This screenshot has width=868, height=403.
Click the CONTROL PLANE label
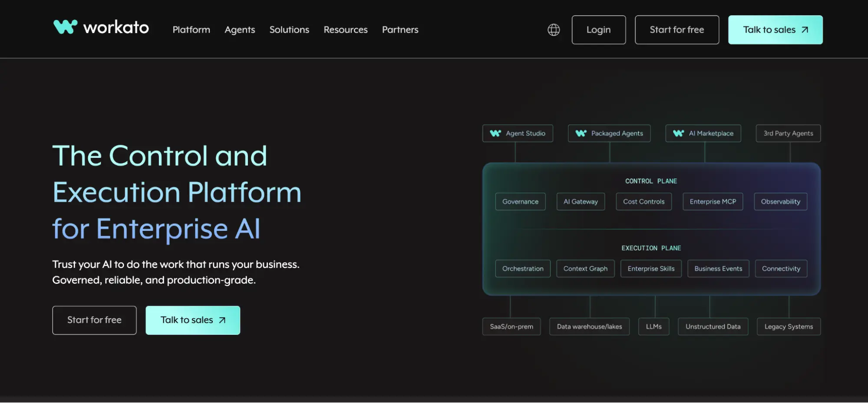click(651, 181)
